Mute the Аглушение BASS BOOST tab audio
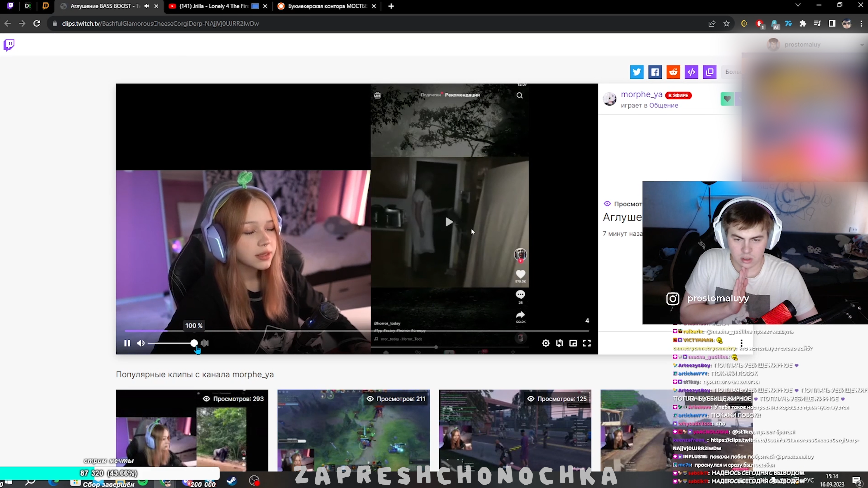 click(x=146, y=6)
